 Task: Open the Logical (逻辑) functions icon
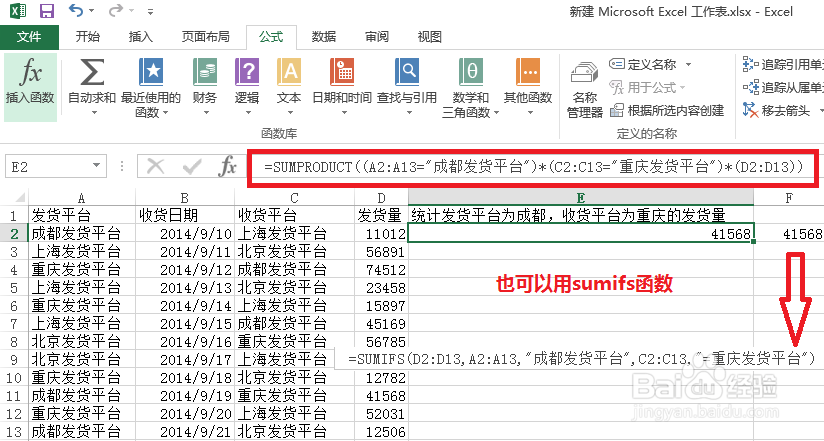point(247,73)
